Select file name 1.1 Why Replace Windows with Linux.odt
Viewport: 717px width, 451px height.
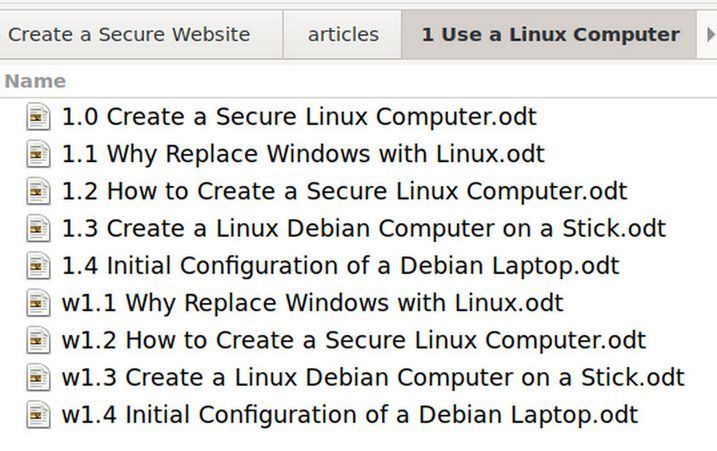pyautogui.click(x=303, y=154)
